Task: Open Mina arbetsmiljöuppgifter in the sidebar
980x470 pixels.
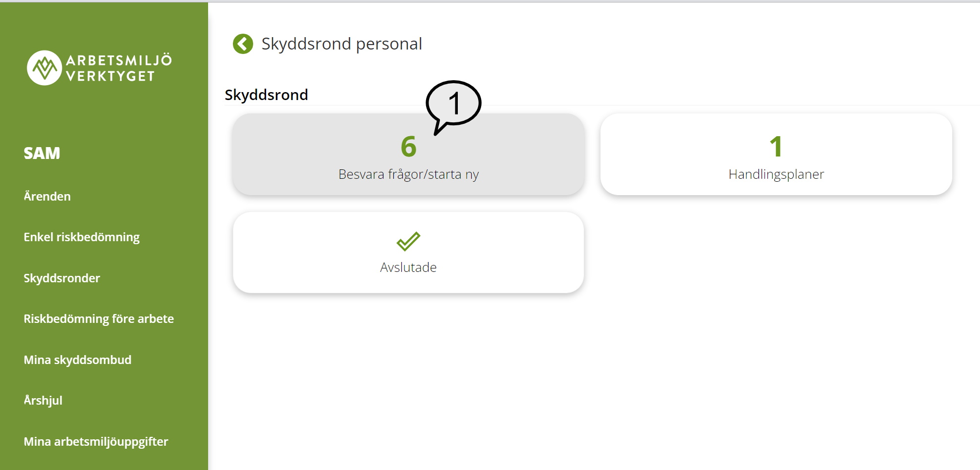Action: click(x=96, y=441)
